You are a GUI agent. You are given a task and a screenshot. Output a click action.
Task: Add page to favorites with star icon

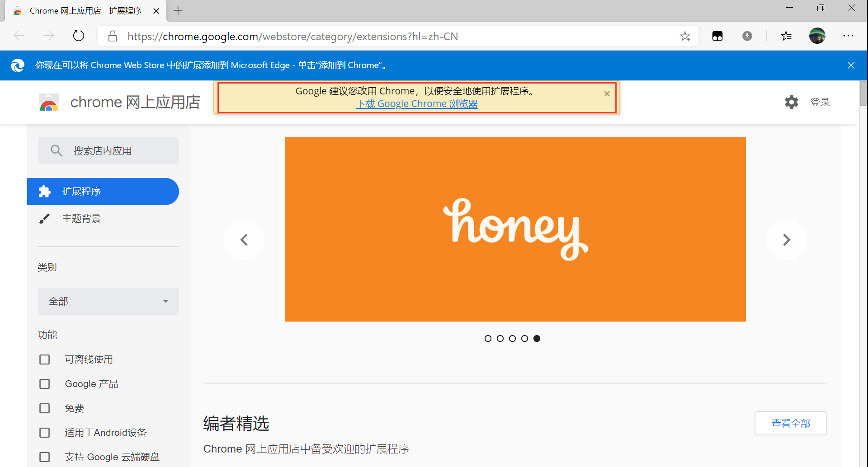[685, 36]
